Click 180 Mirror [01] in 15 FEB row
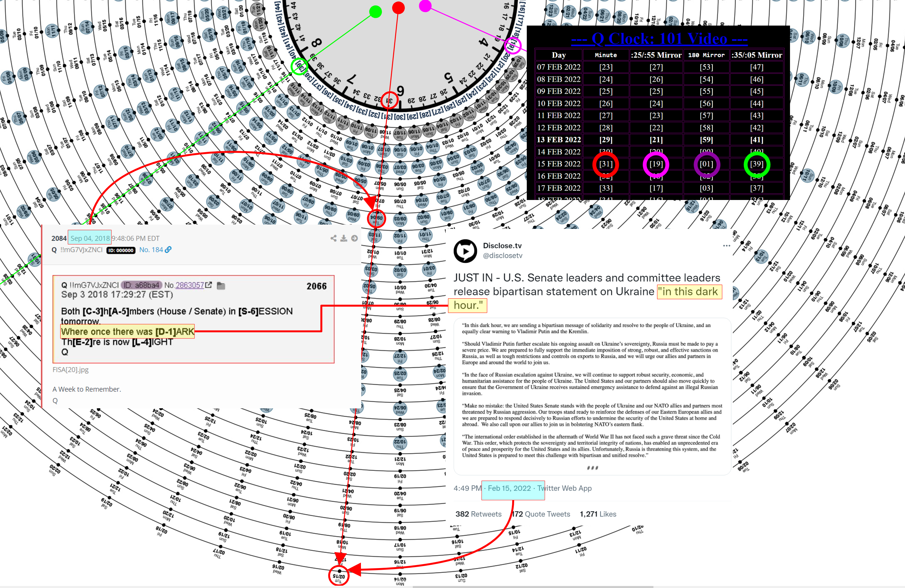 tap(706, 164)
